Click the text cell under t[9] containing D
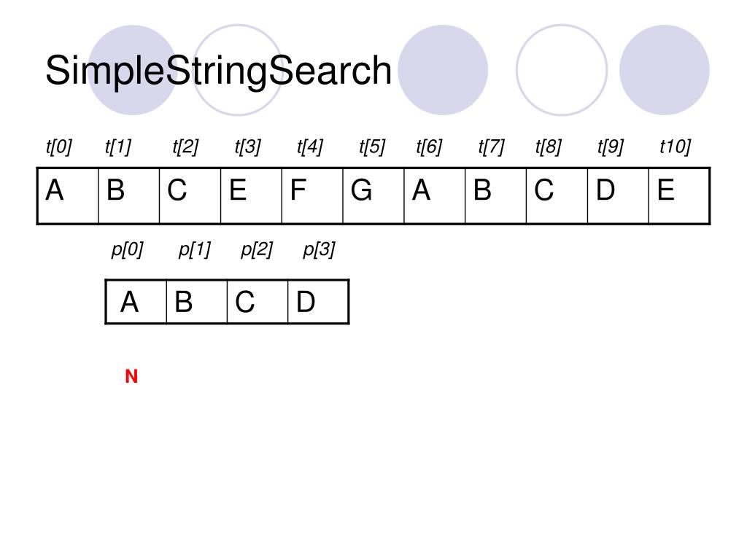Viewport: 747px width, 560px height. tap(618, 195)
